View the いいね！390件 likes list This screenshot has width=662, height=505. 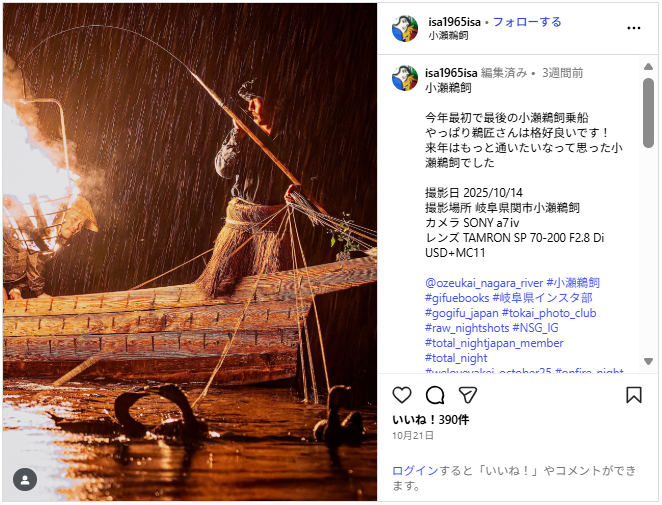(431, 420)
